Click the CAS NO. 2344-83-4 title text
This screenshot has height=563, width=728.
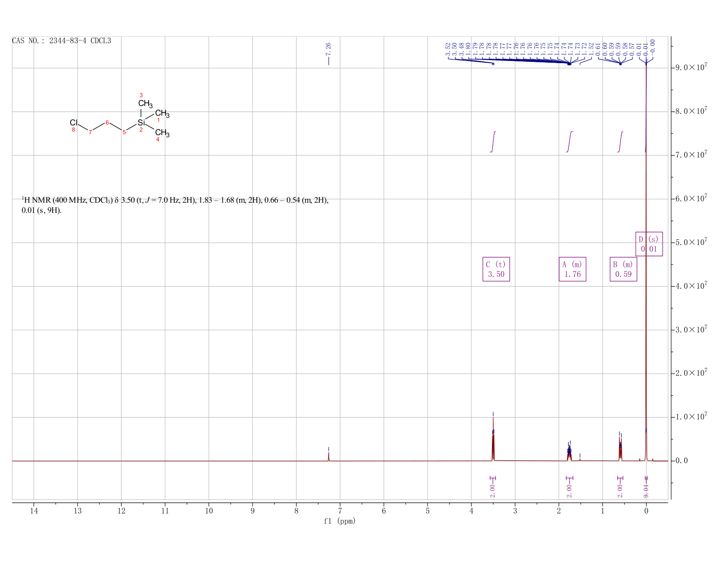62,41
